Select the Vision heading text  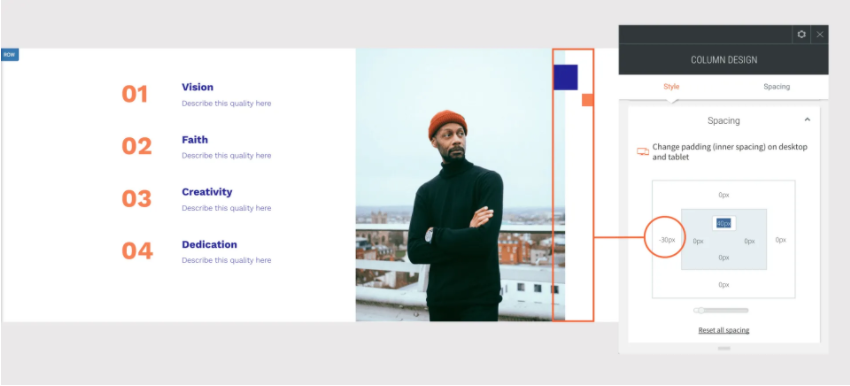[197, 87]
